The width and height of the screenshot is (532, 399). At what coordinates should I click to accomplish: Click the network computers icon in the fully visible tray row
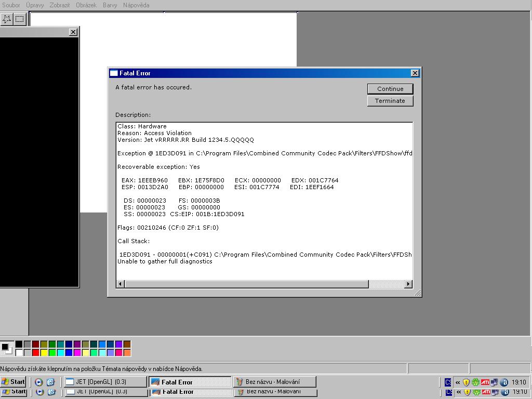[494, 382]
